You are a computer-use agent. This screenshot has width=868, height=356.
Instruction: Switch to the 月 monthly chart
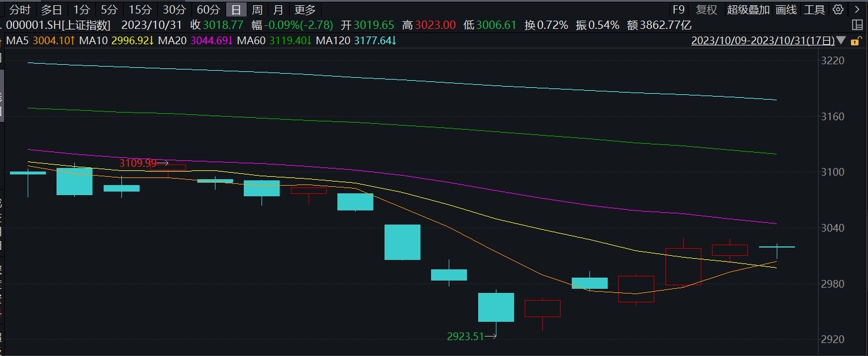point(279,9)
